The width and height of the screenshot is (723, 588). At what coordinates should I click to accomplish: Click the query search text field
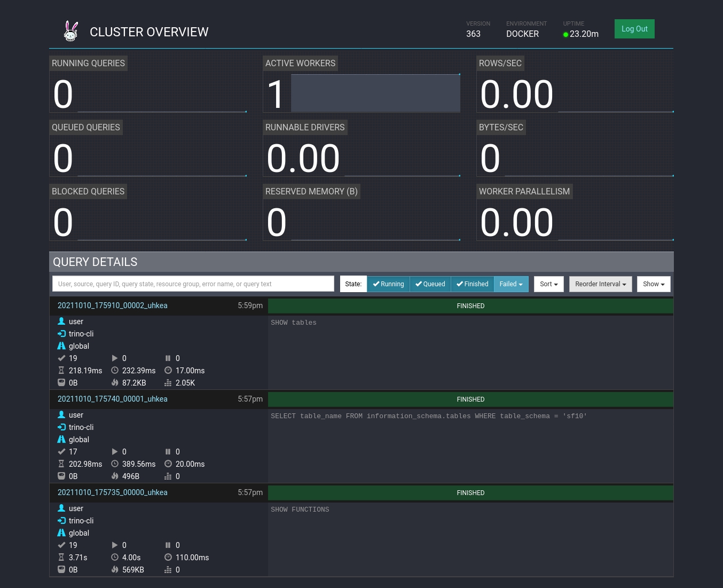(193, 284)
